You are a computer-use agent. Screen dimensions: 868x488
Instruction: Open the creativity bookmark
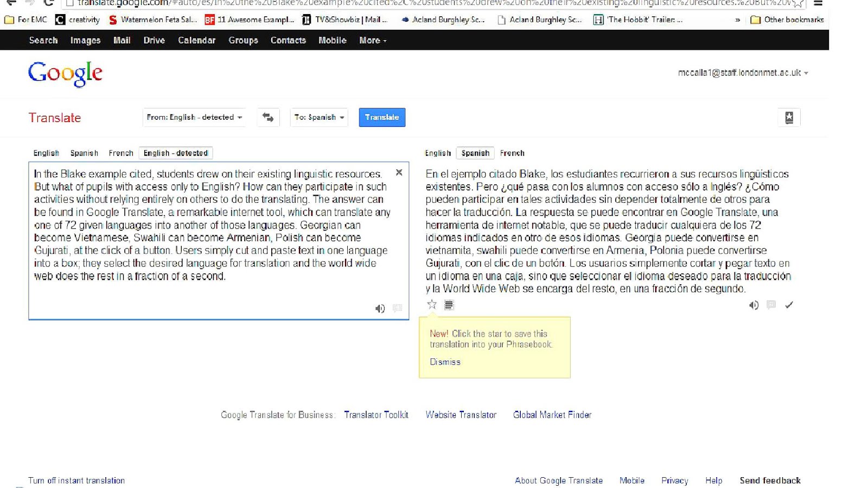pyautogui.click(x=78, y=20)
